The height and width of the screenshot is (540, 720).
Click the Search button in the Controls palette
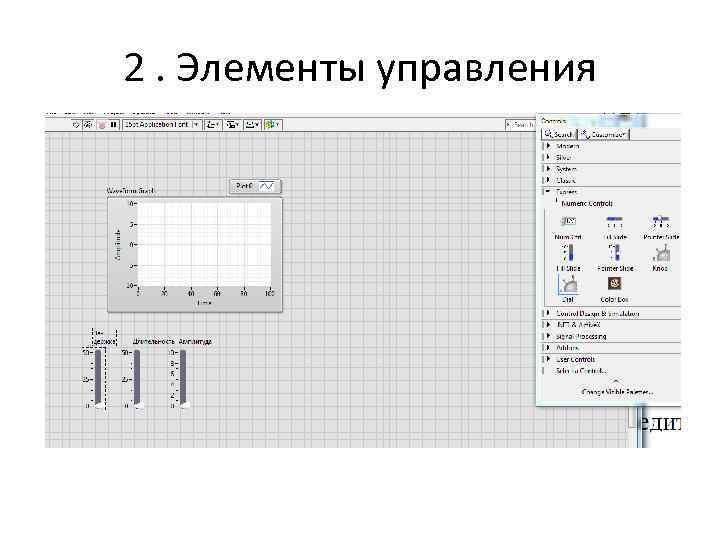(x=559, y=135)
